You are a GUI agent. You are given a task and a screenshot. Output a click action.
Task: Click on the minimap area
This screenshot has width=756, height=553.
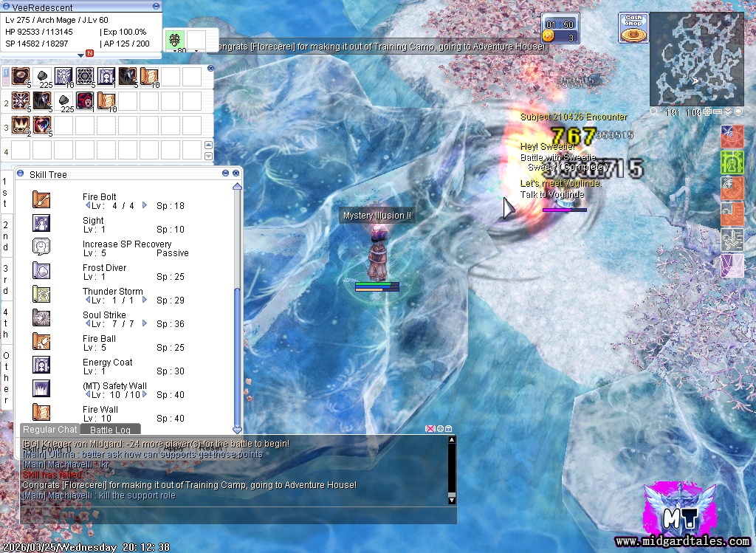[x=697, y=59]
